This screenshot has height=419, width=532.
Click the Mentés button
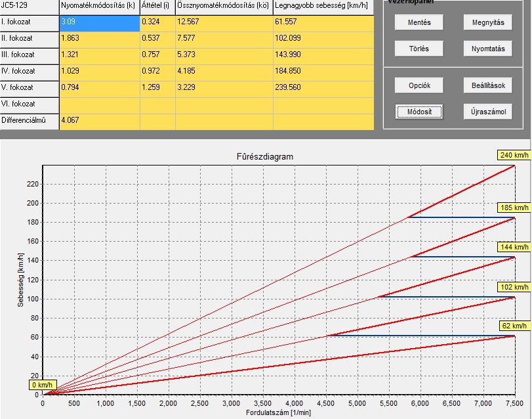419,22
